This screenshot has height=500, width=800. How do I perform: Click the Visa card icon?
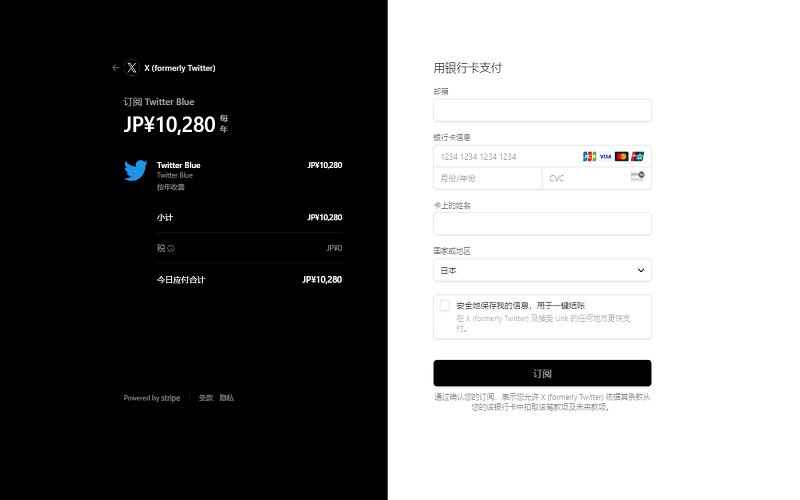click(x=605, y=157)
